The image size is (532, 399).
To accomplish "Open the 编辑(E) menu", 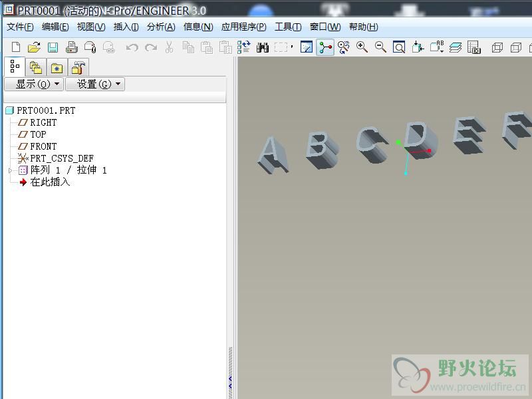I will pos(55,27).
